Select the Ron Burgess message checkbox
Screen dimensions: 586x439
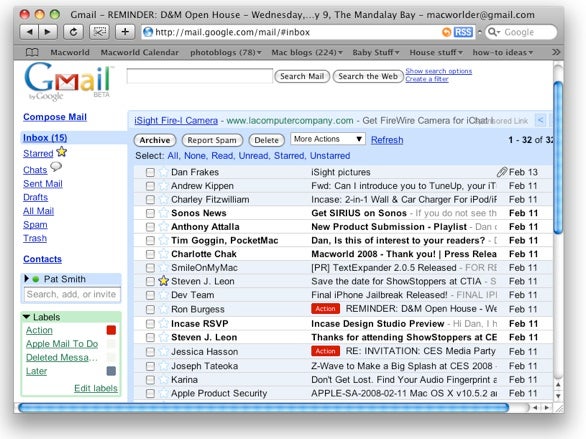pos(150,309)
